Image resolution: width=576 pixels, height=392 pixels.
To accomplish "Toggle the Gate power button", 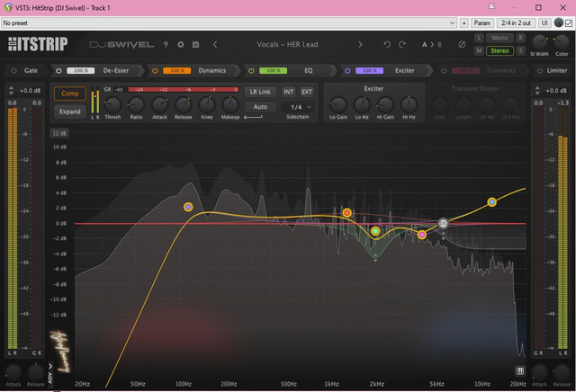I will (x=14, y=70).
